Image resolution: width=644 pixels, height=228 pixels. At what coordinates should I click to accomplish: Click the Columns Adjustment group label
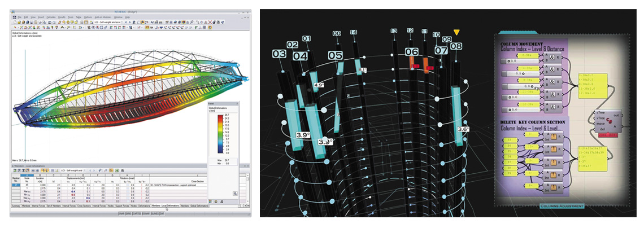coord(562,206)
